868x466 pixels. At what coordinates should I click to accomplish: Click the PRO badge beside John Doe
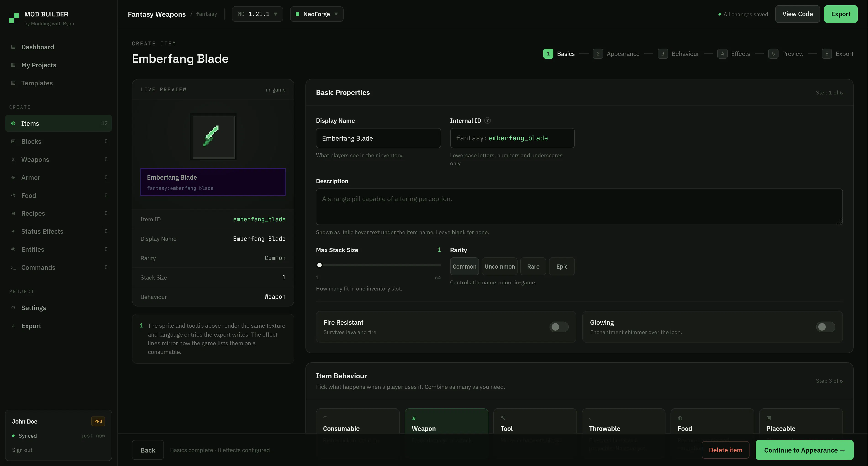[98, 421]
